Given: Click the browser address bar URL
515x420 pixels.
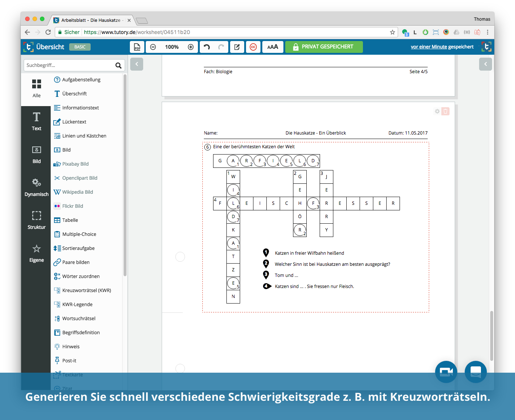Looking at the screenshot, I should (137, 32).
